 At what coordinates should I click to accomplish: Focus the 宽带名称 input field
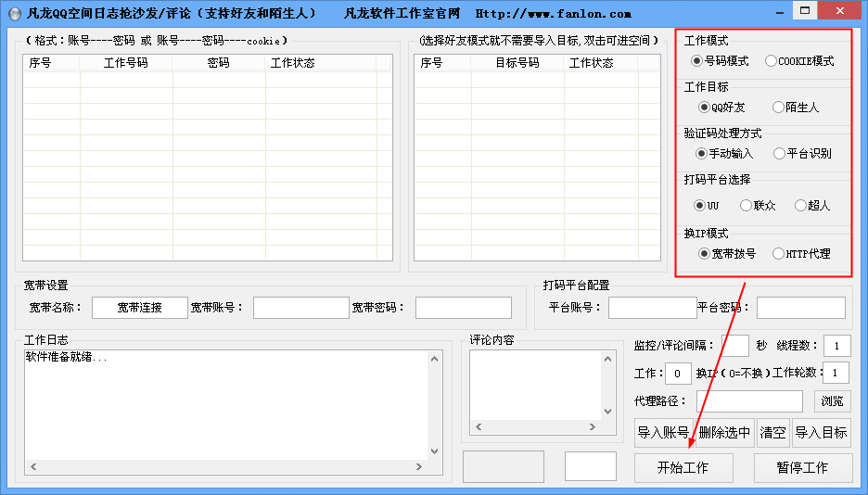click(x=139, y=308)
